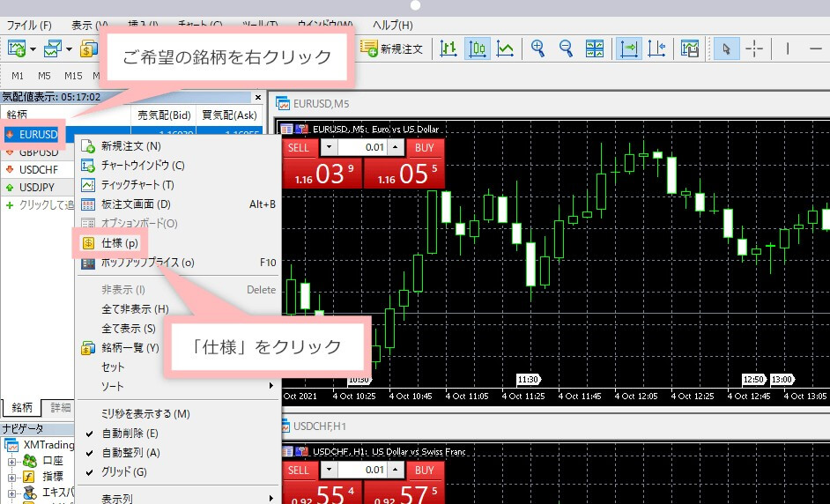
Task: Close the 気配値表示 panel
Action: click(x=258, y=98)
